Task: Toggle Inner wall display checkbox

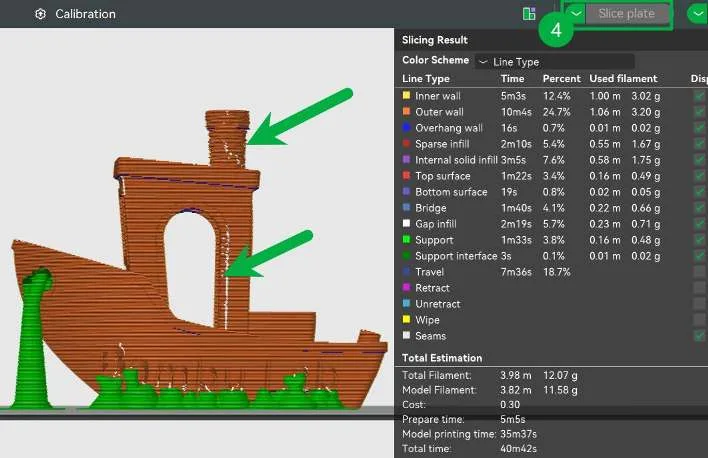Action: click(x=699, y=96)
